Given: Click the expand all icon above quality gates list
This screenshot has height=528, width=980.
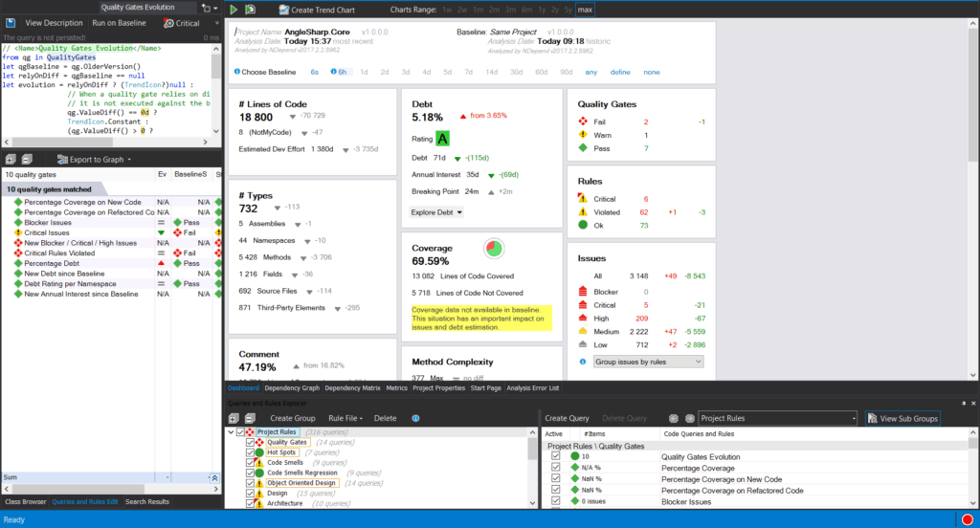Looking at the screenshot, I should tap(11, 160).
